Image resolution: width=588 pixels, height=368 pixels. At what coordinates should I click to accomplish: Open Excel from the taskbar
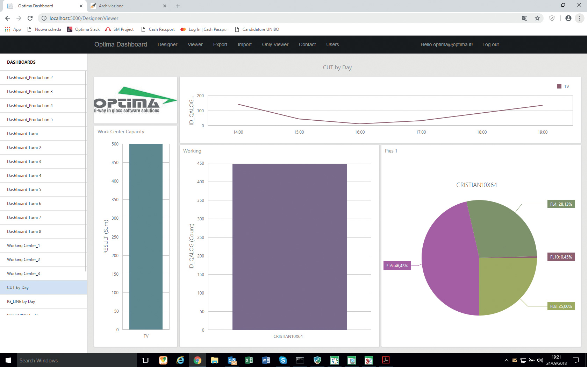(249, 360)
